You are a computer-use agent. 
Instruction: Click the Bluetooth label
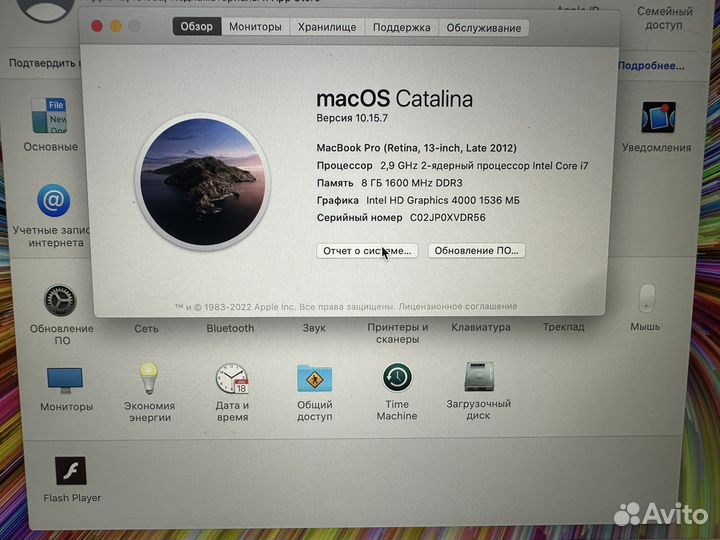coord(230,328)
